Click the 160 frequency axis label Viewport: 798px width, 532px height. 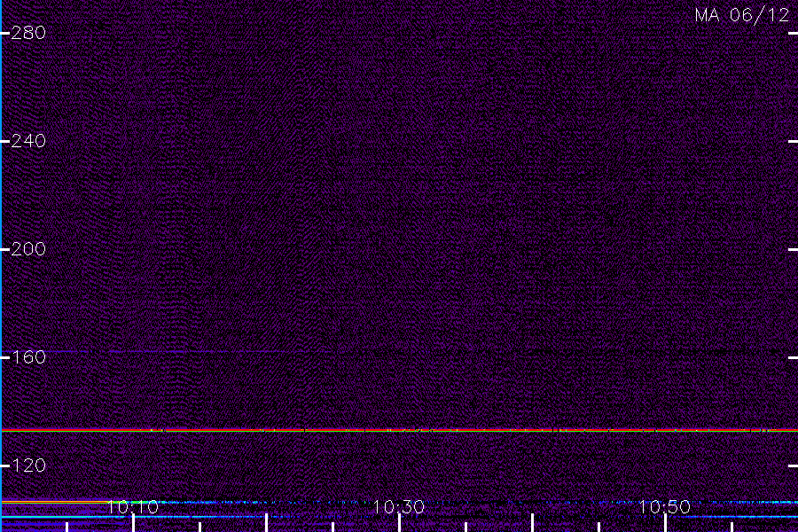28,356
